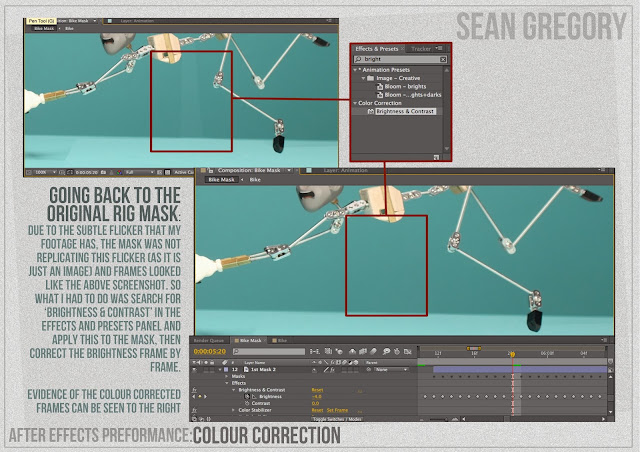This screenshot has height=452, width=640.
Task: Collapse the 1st Mask 2 layer triangle
Action: click(220, 370)
